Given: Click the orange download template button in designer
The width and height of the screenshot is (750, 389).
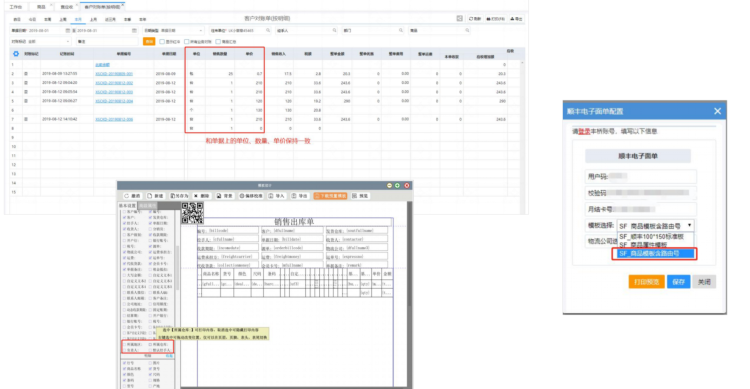Looking at the screenshot, I should point(330,196).
